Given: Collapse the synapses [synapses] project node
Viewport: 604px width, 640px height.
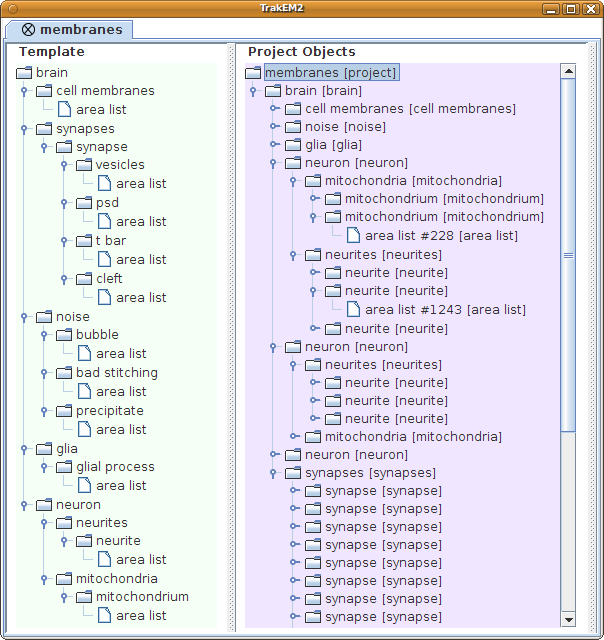Looking at the screenshot, I should tap(274, 473).
